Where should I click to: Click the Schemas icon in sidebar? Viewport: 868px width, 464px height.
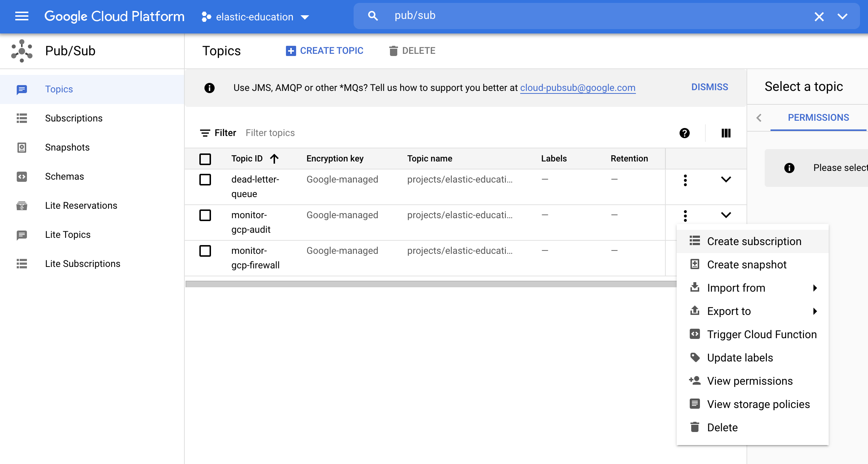click(x=22, y=177)
